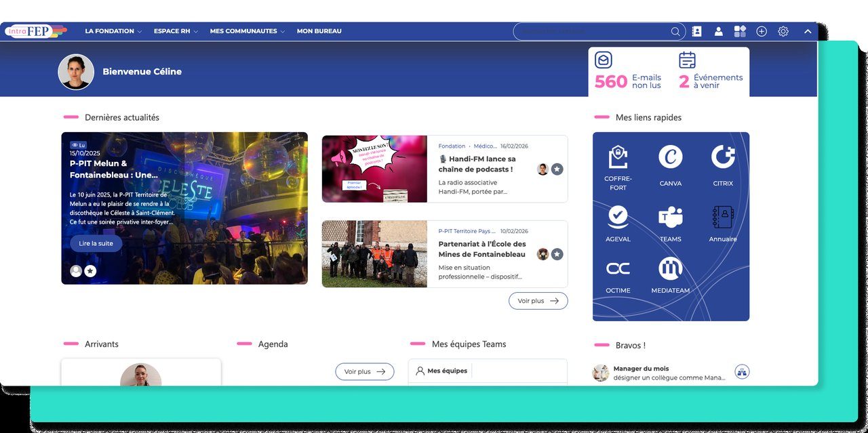
Task: Click the 'Fondation' category tag on Handi-FM article
Action: pyautogui.click(x=452, y=146)
